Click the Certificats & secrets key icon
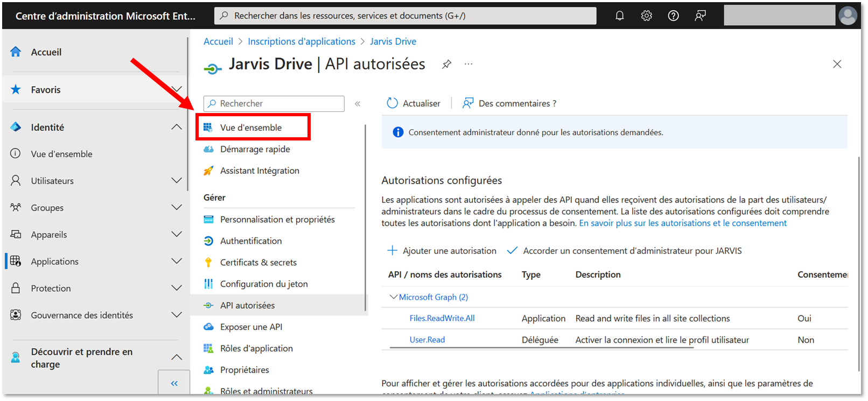The height and width of the screenshot is (401, 868). pyautogui.click(x=208, y=262)
